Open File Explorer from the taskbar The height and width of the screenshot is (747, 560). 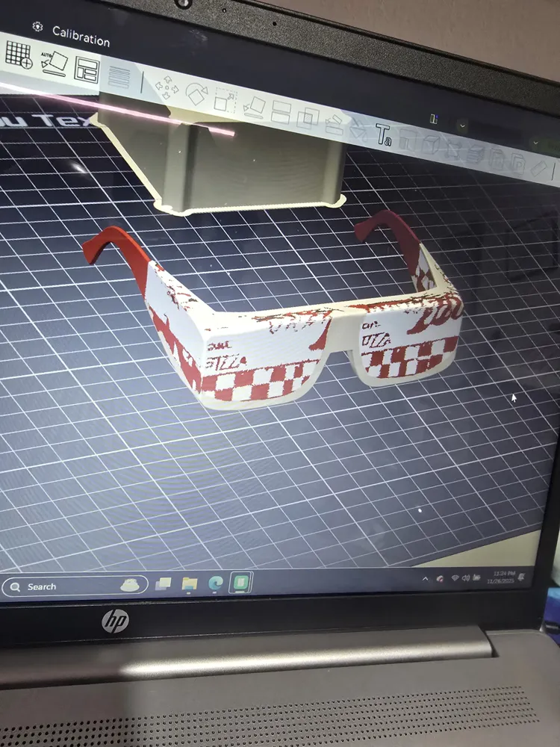point(189,584)
